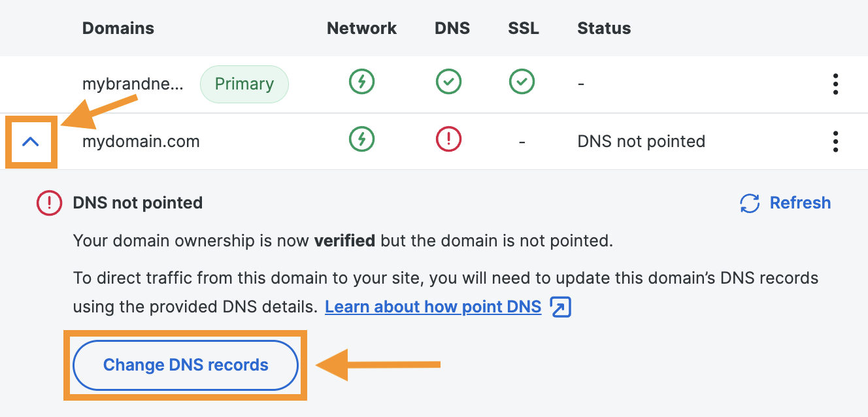Viewport: 868px width, 417px height.
Task: Click green DNS checkmark on primary domain
Action: pyautogui.click(x=448, y=82)
